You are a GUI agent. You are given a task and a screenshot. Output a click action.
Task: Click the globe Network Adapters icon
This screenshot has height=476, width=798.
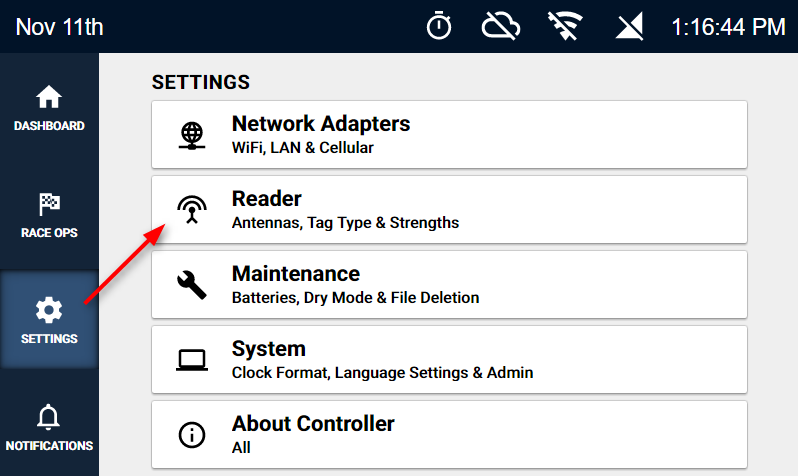point(192,135)
